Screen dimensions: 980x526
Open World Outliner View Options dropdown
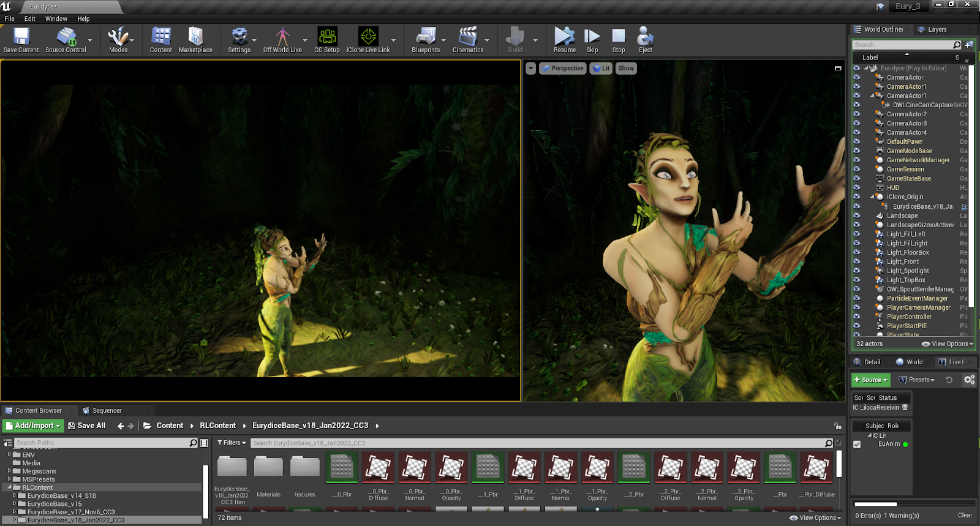pos(948,344)
